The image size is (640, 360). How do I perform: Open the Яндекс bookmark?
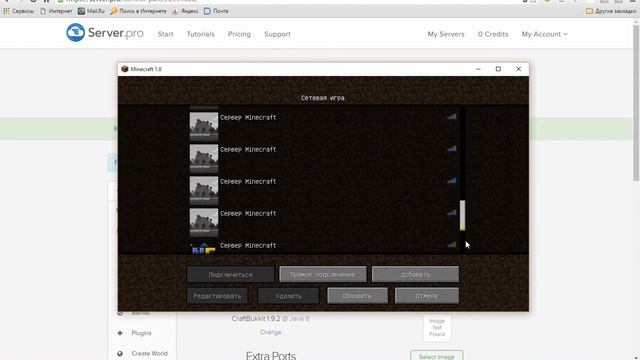click(x=185, y=11)
